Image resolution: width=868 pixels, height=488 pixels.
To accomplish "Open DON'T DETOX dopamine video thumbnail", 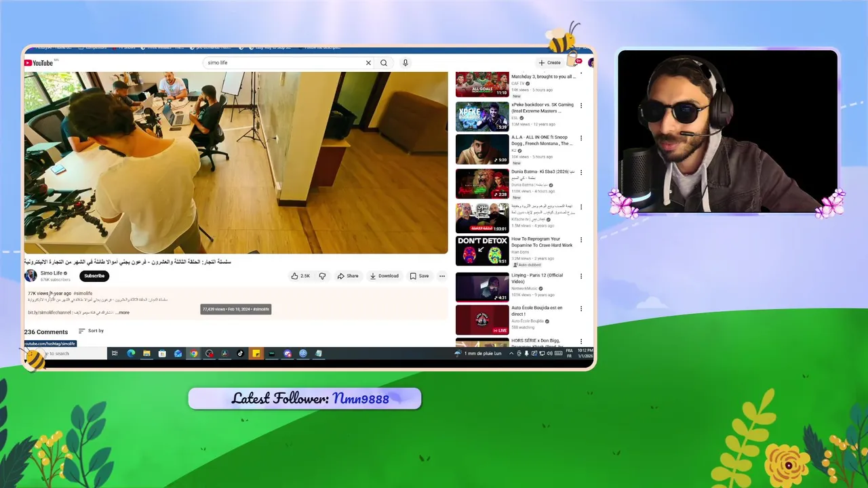I will (x=482, y=251).
